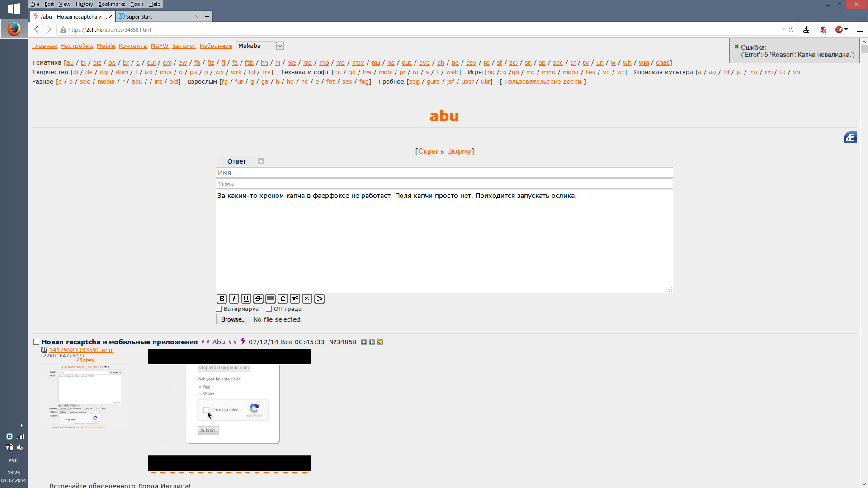
Task: Hide post №34858 with the X icon
Action: click(364, 342)
